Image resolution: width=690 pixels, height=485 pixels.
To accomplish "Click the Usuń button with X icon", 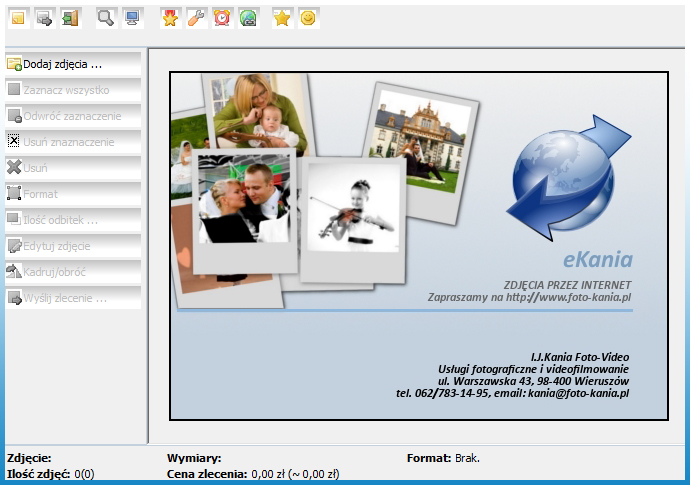I will click(73, 168).
